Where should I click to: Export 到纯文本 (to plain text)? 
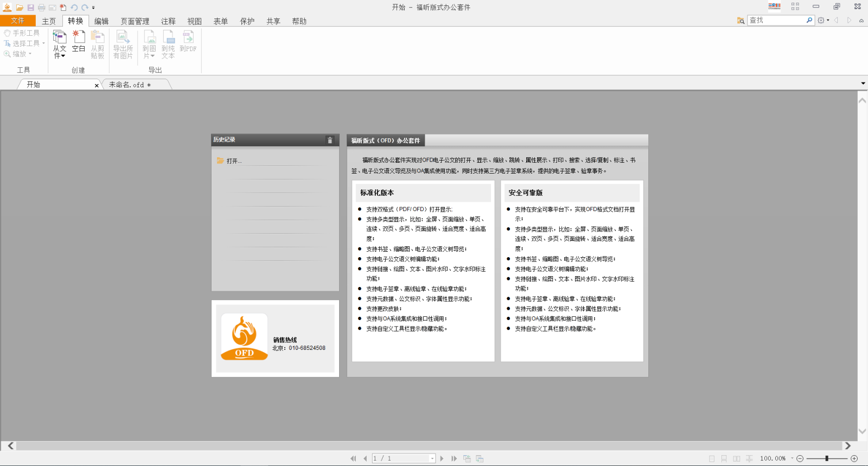point(168,44)
